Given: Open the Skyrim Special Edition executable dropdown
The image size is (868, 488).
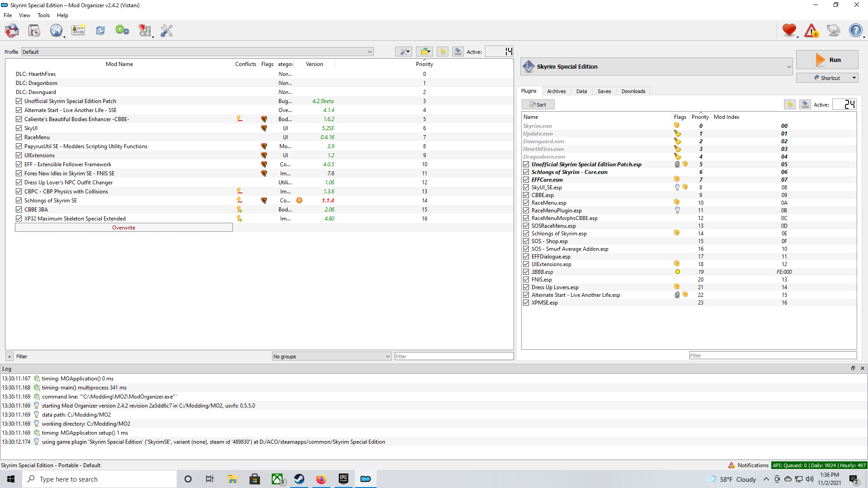Looking at the screenshot, I should (656, 66).
